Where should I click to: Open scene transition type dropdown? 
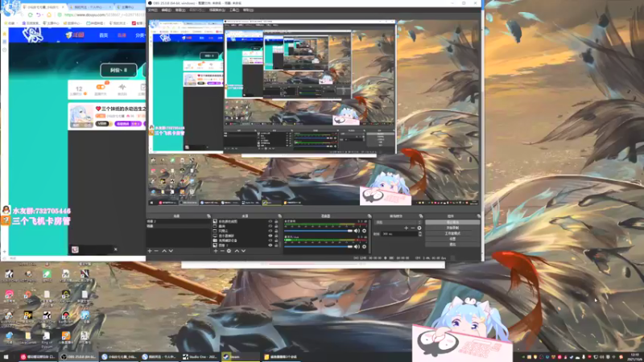click(398, 222)
